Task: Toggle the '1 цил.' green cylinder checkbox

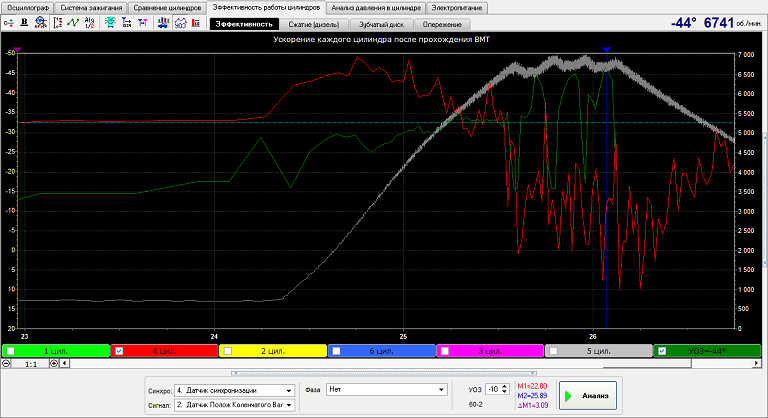Action: coord(10,351)
